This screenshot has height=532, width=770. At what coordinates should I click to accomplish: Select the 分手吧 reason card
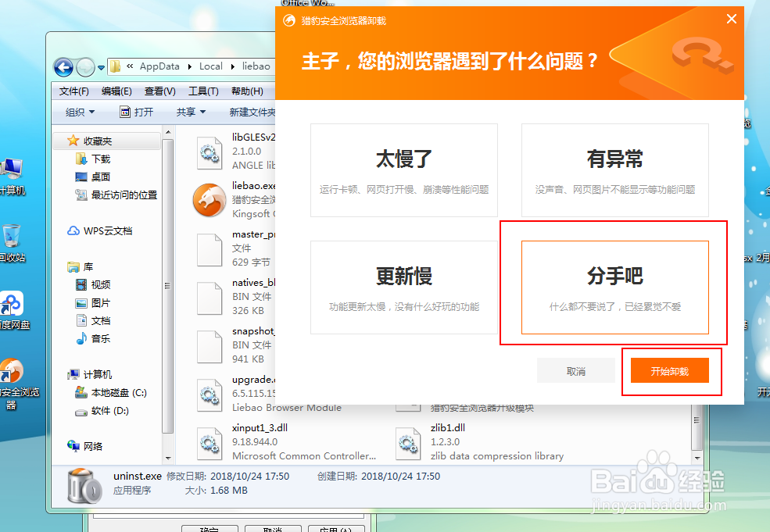[614, 287]
